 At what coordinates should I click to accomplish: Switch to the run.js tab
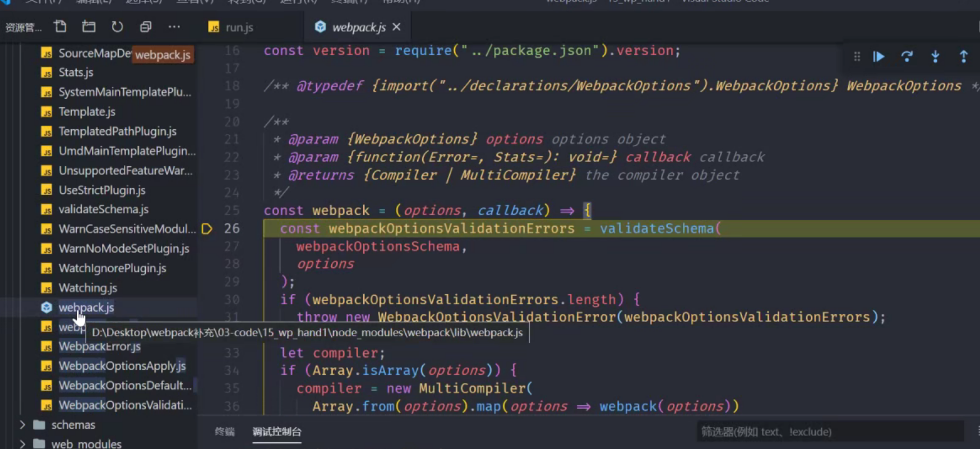coord(239,27)
